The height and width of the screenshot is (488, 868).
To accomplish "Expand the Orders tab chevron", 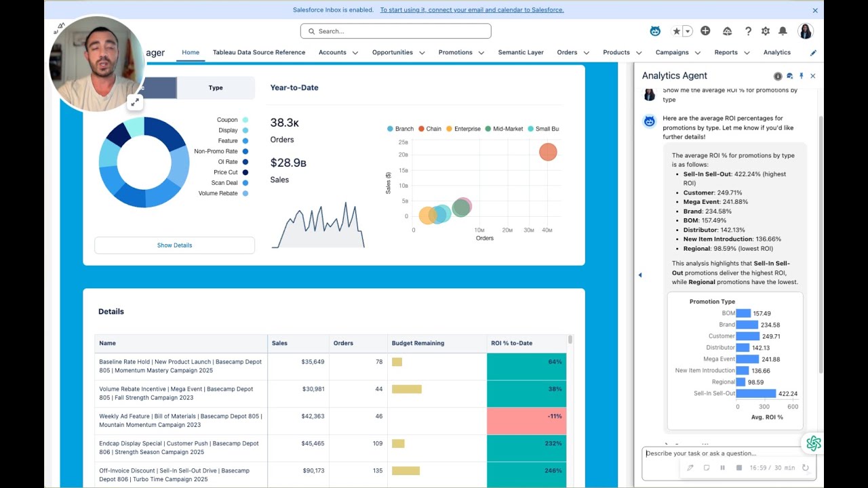I will (x=586, y=53).
